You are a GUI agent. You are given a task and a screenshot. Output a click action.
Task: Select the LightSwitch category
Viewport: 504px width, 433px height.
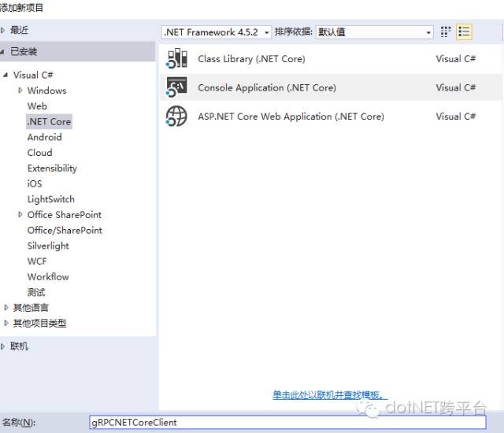(x=50, y=199)
